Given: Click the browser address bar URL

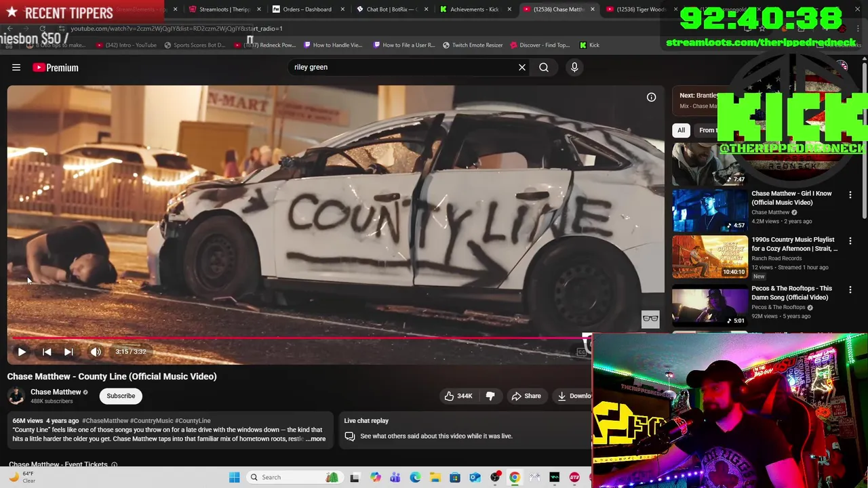Looking at the screenshot, I should tap(176, 28).
